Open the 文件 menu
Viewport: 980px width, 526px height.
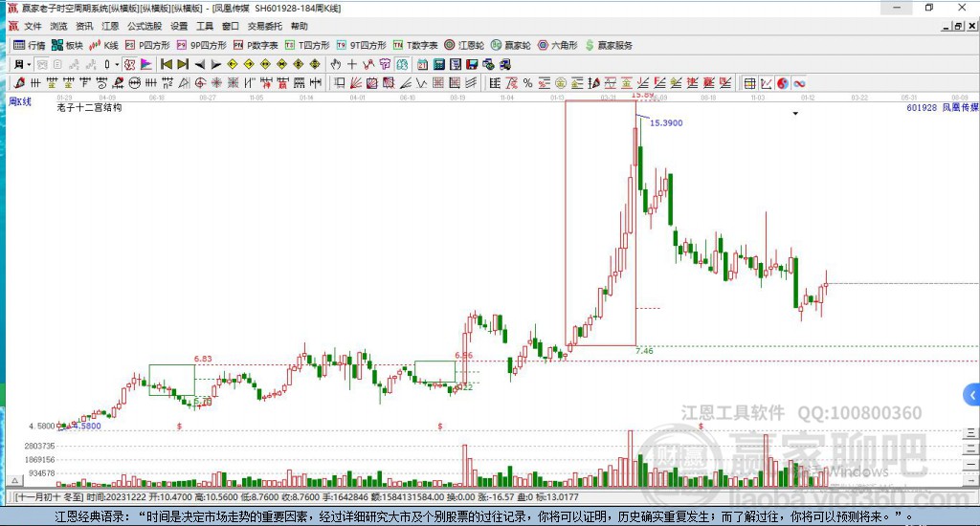tap(33, 26)
